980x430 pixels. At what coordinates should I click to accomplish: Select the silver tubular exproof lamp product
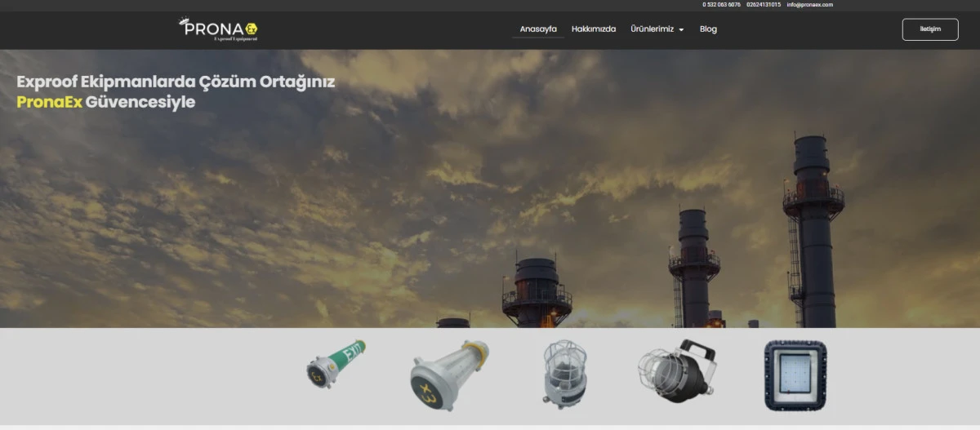click(x=449, y=375)
